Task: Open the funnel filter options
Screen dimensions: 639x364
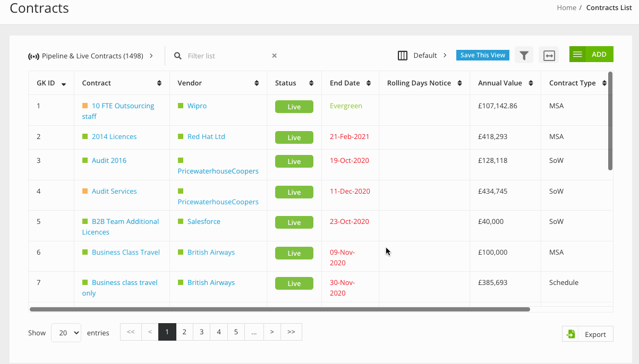Action: tap(524, 55)
